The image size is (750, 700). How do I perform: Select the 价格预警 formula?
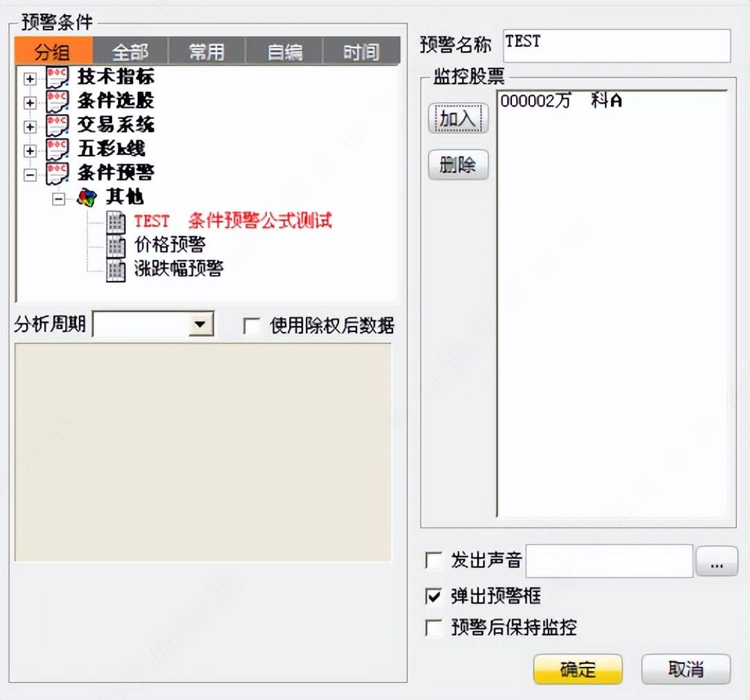tap(170, 245)
